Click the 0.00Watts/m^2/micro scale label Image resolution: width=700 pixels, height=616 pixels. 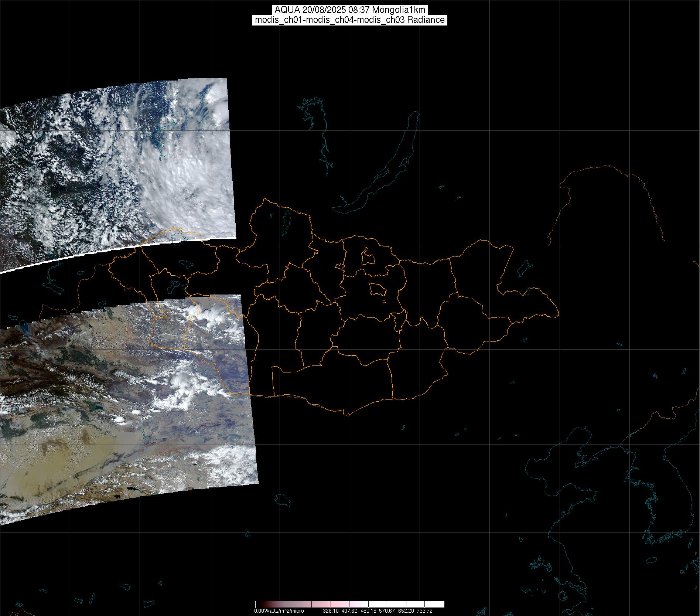tap(279, 611)
